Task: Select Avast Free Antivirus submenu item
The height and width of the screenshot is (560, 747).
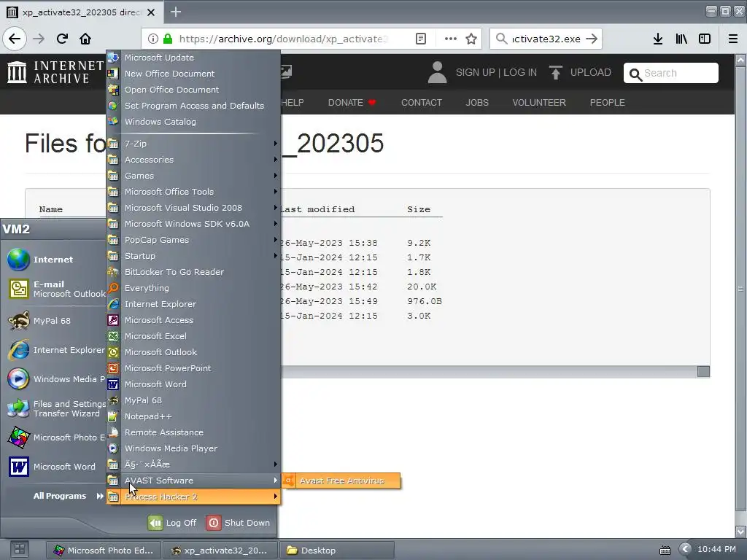Action: point(341,481)
